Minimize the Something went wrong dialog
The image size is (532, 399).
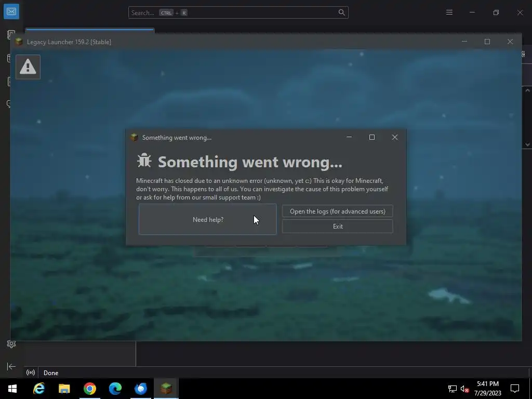point(349,137)
